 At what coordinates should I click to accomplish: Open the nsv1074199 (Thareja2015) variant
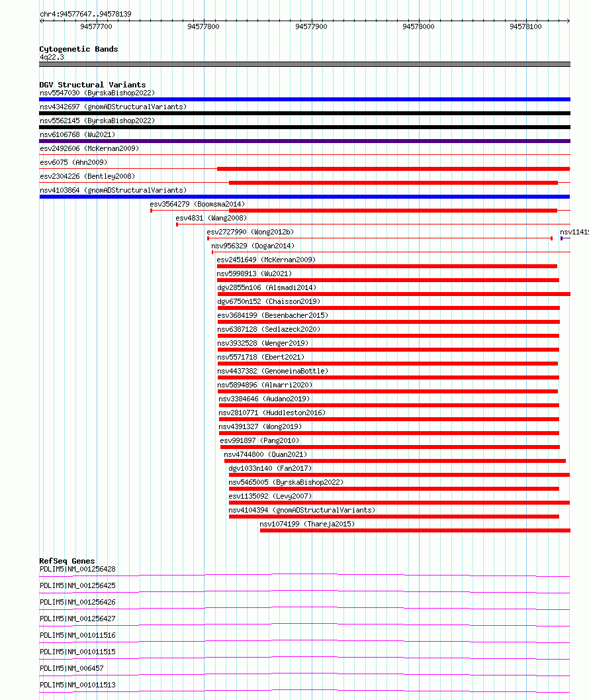point(307,524)
